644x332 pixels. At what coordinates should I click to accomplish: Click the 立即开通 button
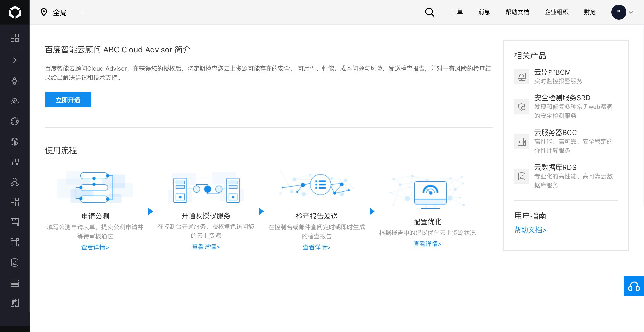[68, 100]
